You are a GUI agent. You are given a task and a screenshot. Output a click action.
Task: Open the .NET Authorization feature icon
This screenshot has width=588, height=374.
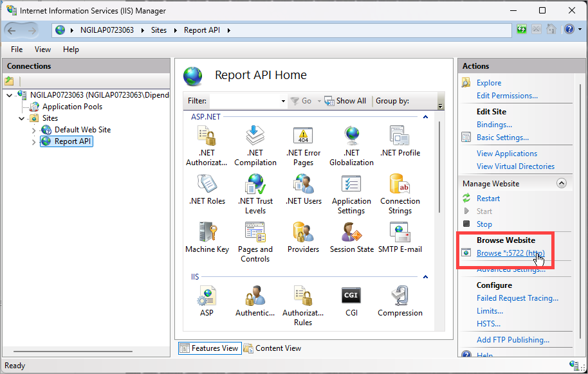click(207, 145)
